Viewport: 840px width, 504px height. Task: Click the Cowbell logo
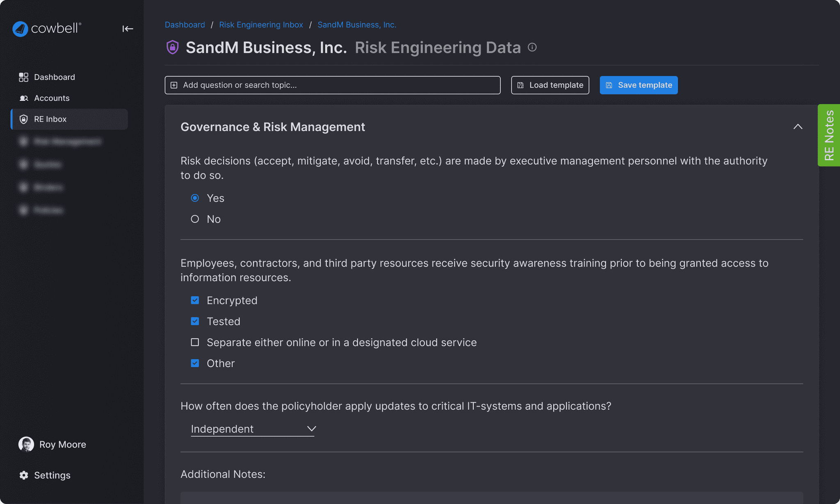47,29
